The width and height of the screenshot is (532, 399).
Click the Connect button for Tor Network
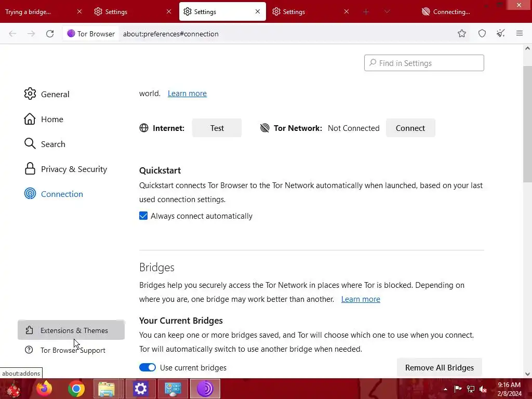point(410,128)
